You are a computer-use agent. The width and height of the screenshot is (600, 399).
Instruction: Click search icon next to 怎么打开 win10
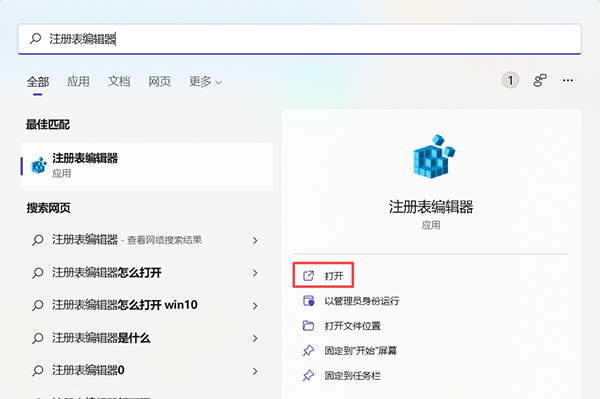[x=38, y=305]
